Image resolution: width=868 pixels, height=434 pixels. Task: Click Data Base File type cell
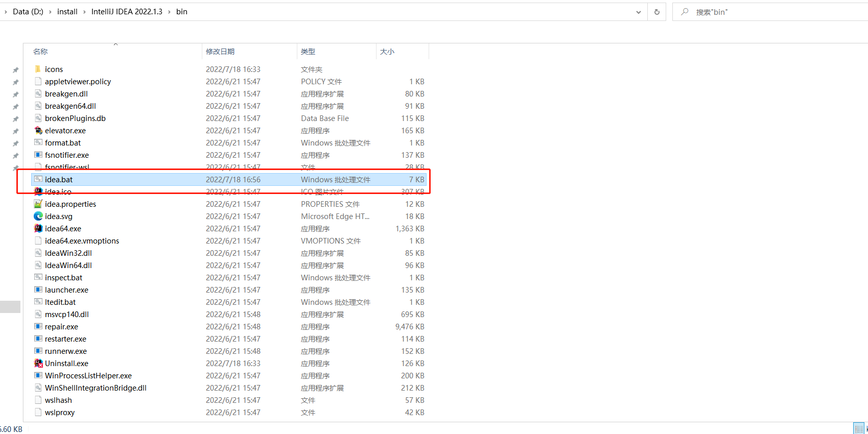tap(325, 118)
